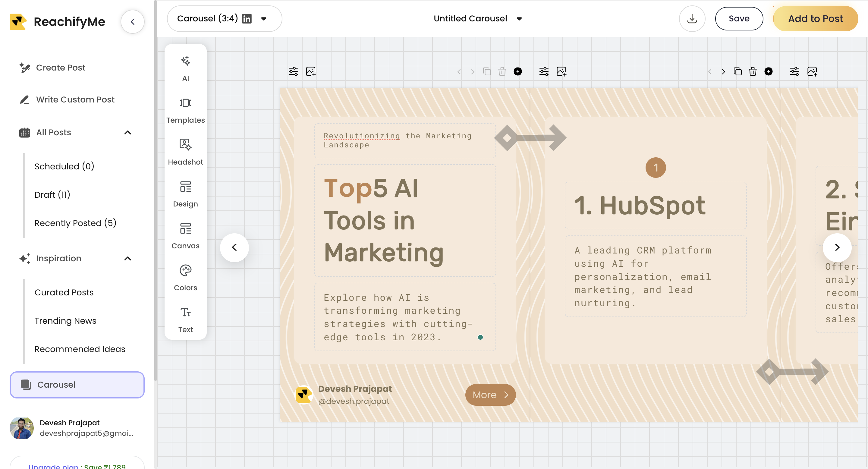This screenshot has height=469, width=868.
Task: Duplicate the HubSpot slide
Action: pos(487,71)
